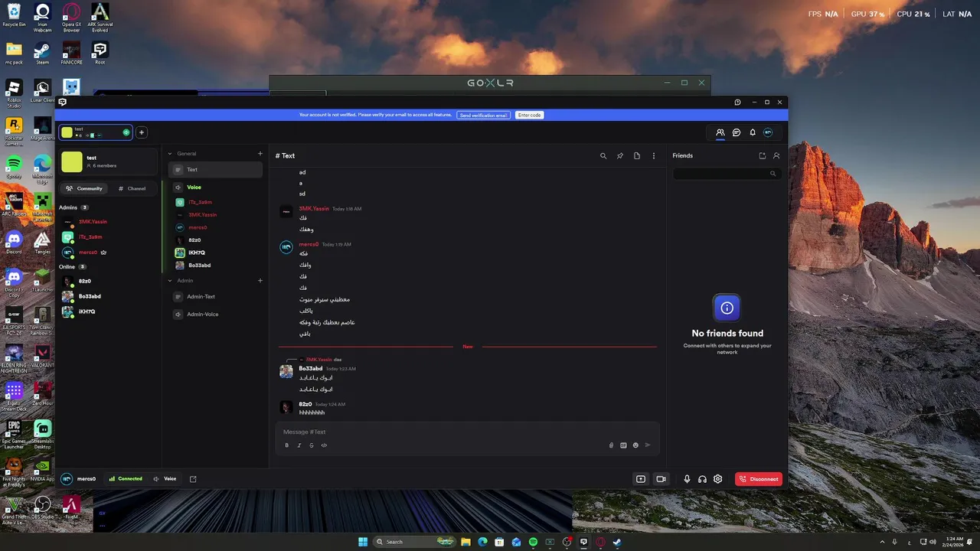
Task: Open notifications bell icon
Action: pyautogui.click(x=753, y=132)
